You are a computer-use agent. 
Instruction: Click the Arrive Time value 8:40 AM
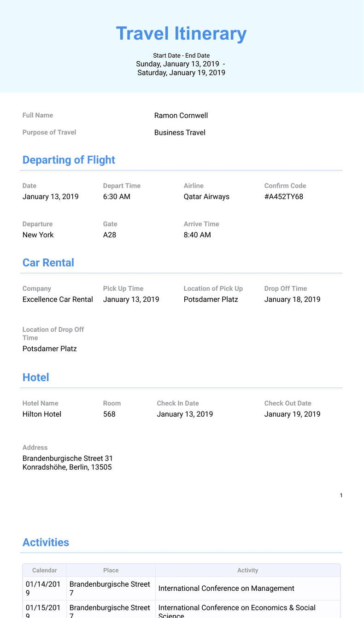[x=197, y=235]
